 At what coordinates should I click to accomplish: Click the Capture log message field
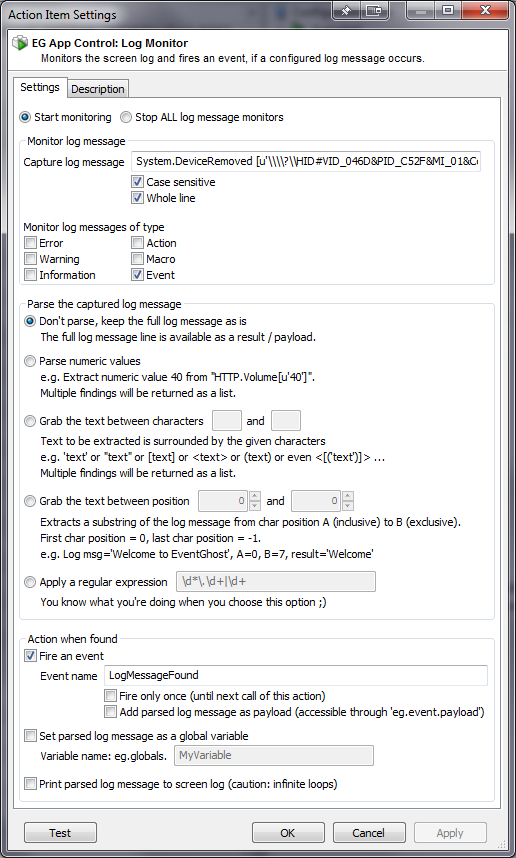306,162
